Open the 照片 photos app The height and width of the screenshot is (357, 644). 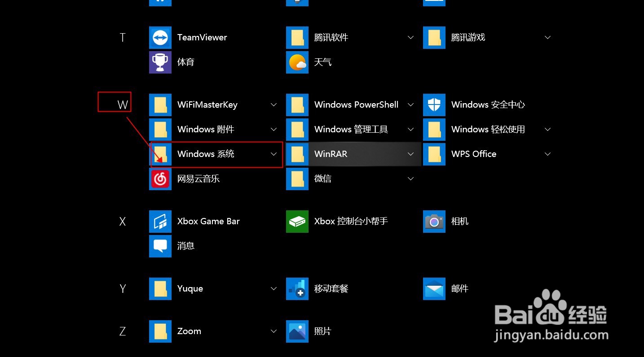pyautogui.click(x=323, y=331)
